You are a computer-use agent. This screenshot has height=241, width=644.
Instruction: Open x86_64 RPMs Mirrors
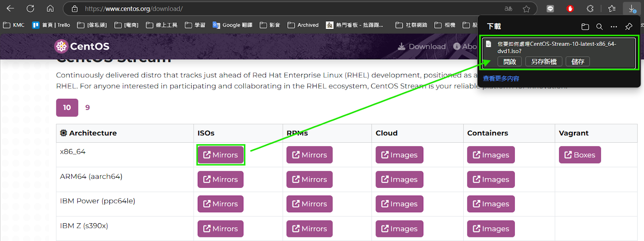point(310,155)
